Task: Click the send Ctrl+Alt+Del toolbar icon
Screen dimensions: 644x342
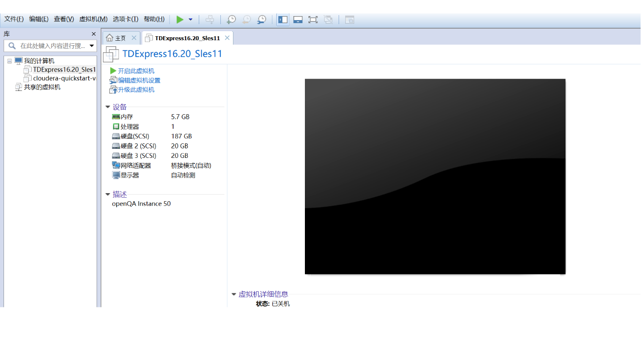Action: (210, 20)
